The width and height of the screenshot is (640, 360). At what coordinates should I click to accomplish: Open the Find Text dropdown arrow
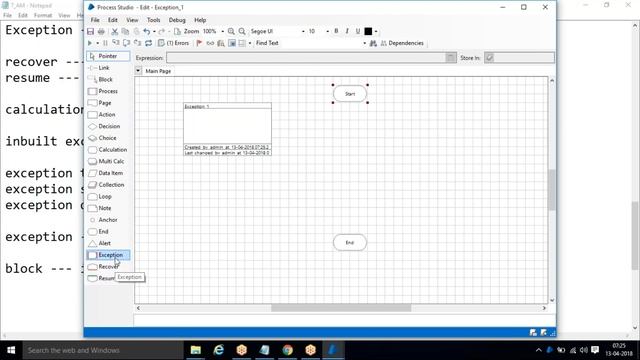pyautogui.click(x=364, y=43)
